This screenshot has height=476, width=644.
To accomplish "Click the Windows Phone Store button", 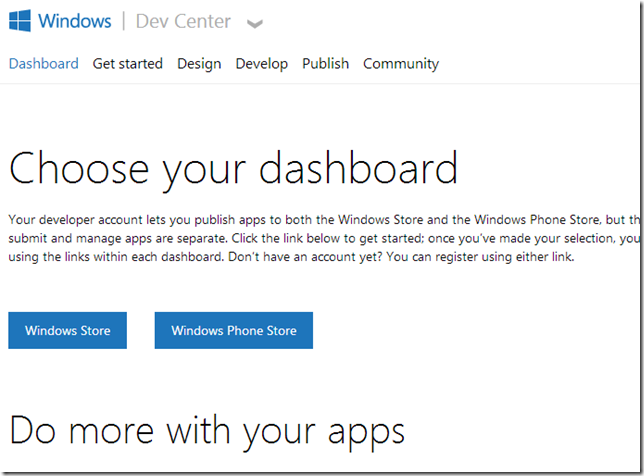I will click(234, 330).
